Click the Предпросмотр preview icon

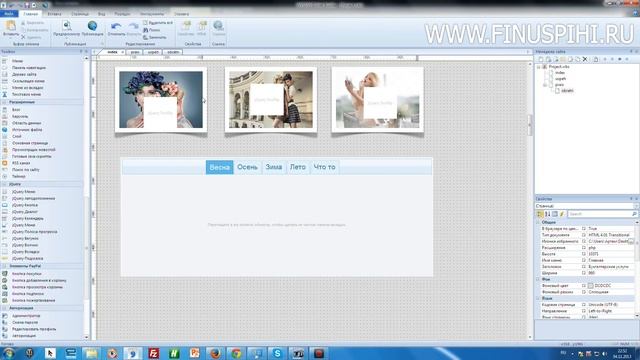pyautogui.click(x=66, y=26)
